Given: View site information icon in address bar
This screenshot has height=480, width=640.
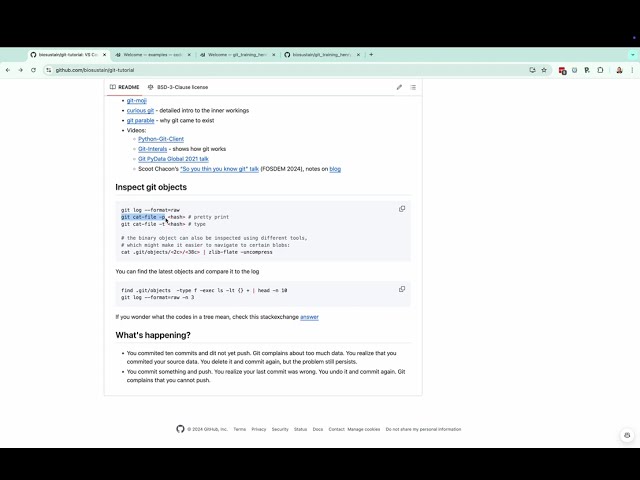Looking at the screenshot, I should (x=49, y=70).
